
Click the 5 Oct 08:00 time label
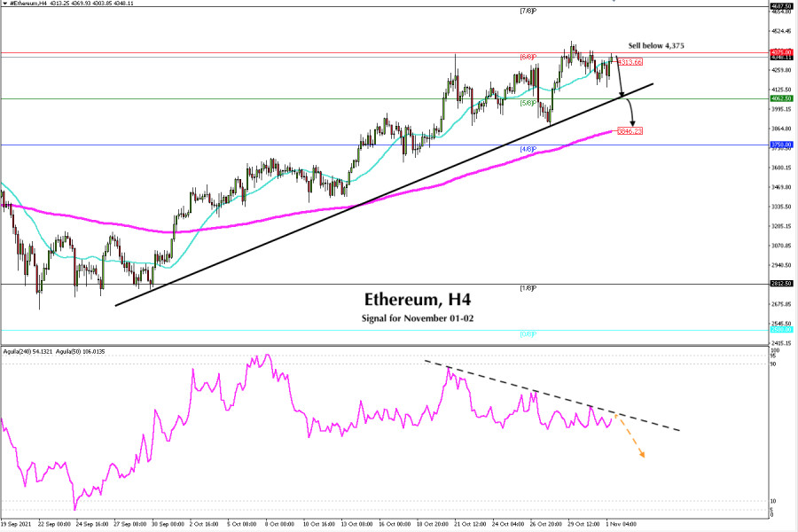point(242,524)
